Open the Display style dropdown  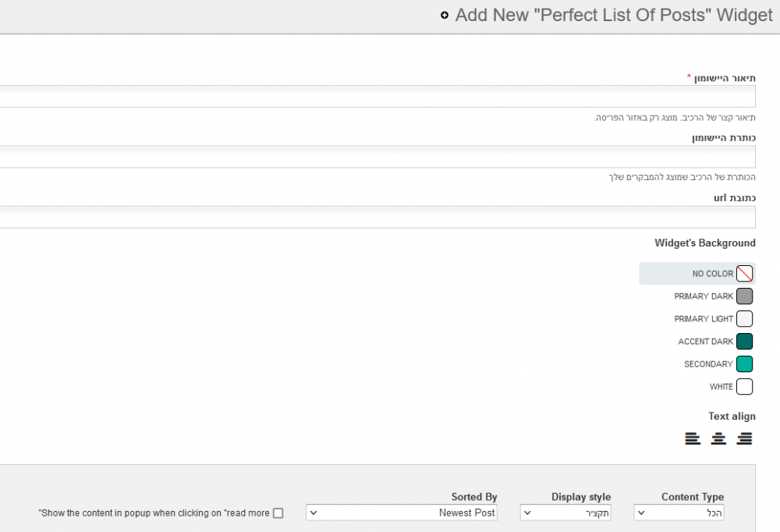[x=565, y=512]
